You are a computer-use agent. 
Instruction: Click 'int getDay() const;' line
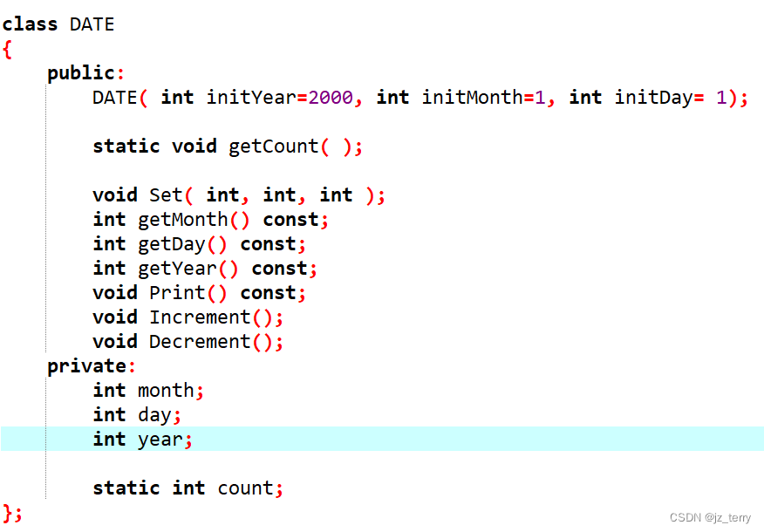(x=199, y=244)
